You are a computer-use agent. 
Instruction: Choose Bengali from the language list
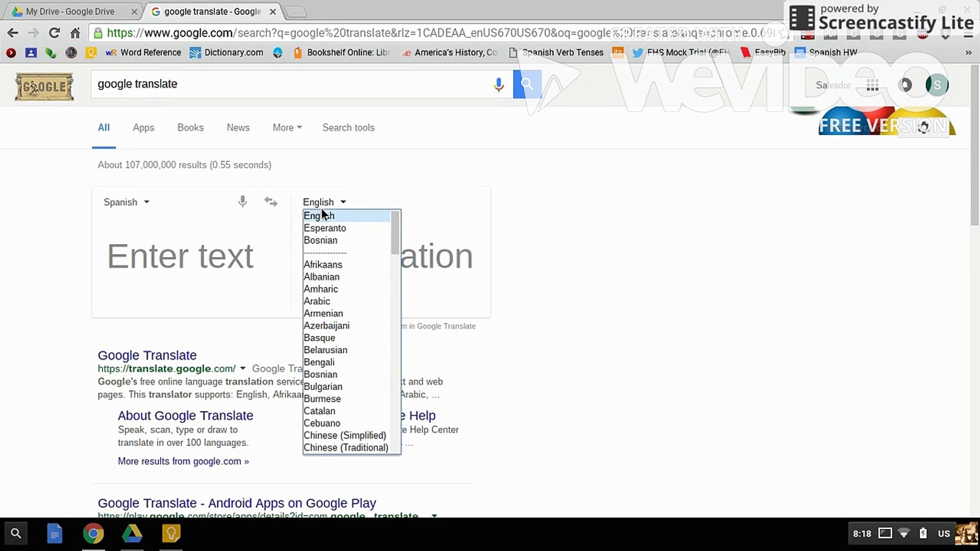pos(347,362)
